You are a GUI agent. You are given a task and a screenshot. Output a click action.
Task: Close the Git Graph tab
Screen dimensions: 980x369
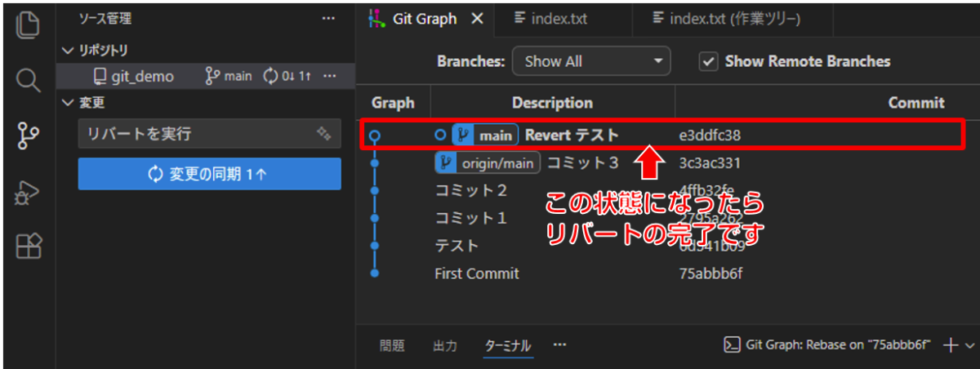coord(478,19)
